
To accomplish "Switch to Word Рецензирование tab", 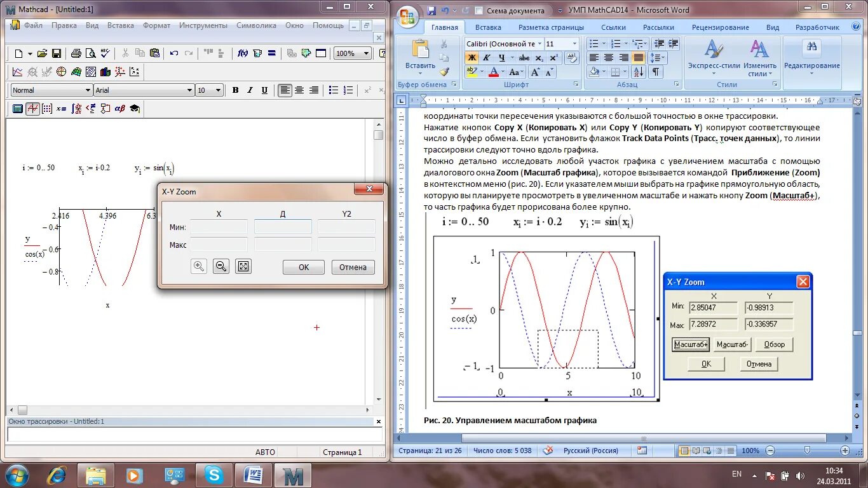I will tap(720, 27).
